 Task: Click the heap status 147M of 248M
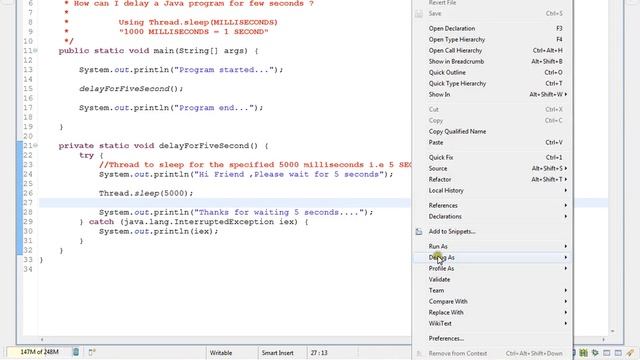tap(39, 352)
